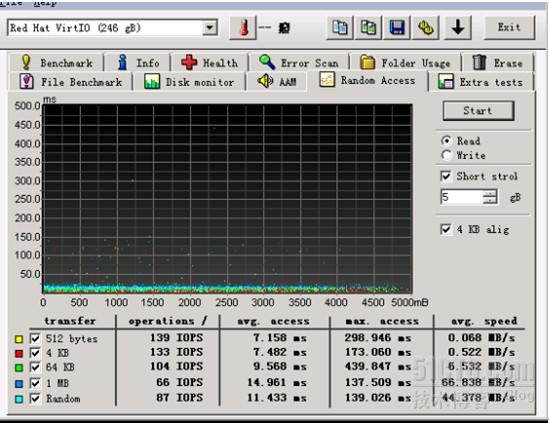Viewport: 549px width, 423px height.
Task: Click the short stroke size spinner arrows
Action: point(490,197)
